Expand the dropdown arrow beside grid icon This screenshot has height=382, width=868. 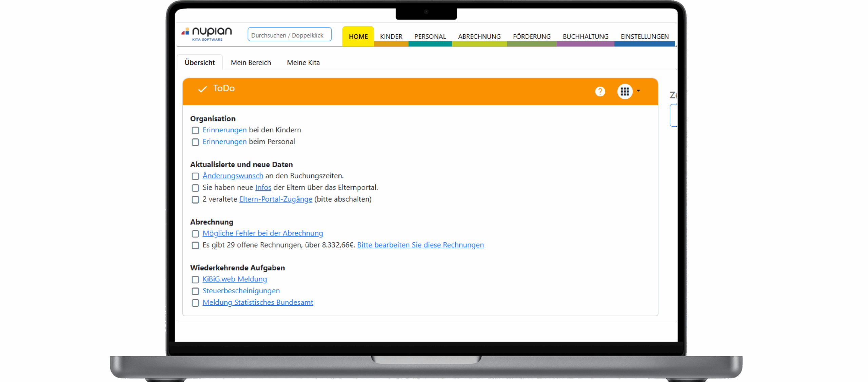[x=638, y=91]
